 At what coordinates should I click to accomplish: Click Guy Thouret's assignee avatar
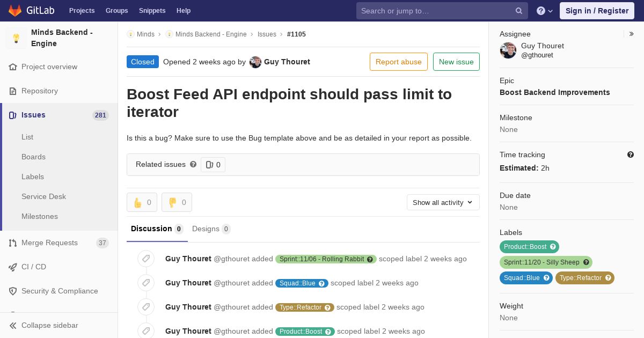508,50
